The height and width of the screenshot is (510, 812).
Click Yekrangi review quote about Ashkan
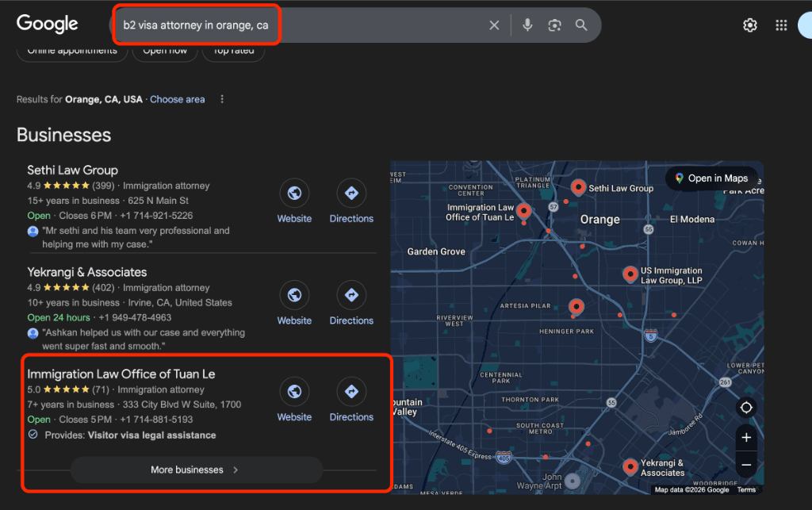[x=144, y=339]
